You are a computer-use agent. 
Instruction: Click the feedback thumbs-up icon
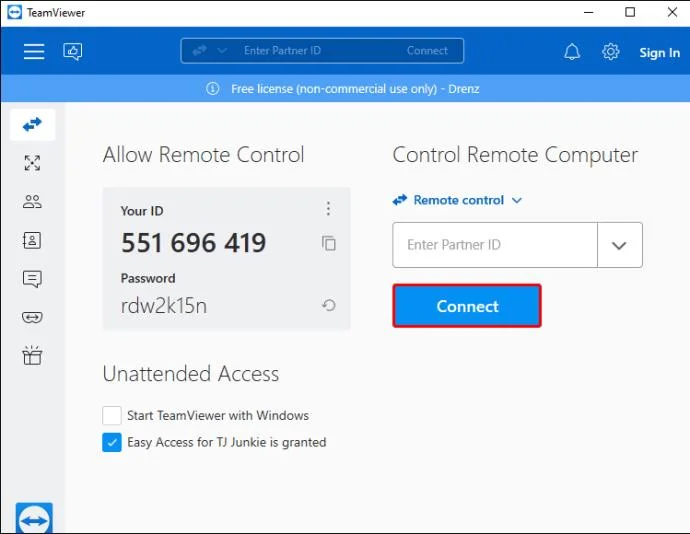coord(73,52)
